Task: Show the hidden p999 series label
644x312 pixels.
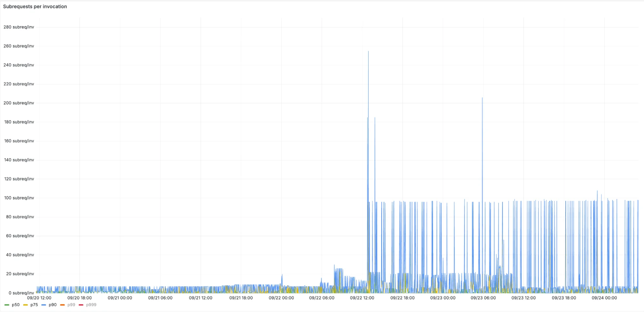Action: pyautogui.click(x=91, y=305)
